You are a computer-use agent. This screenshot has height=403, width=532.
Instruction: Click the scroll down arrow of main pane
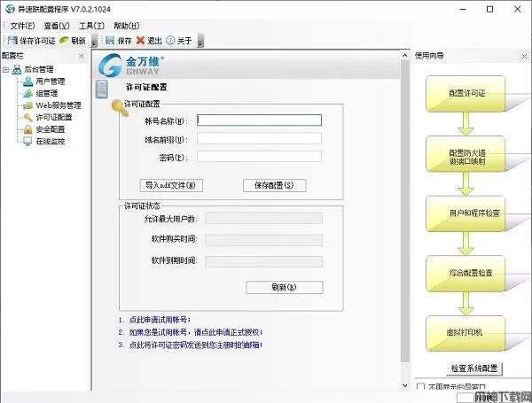(405, 385)
